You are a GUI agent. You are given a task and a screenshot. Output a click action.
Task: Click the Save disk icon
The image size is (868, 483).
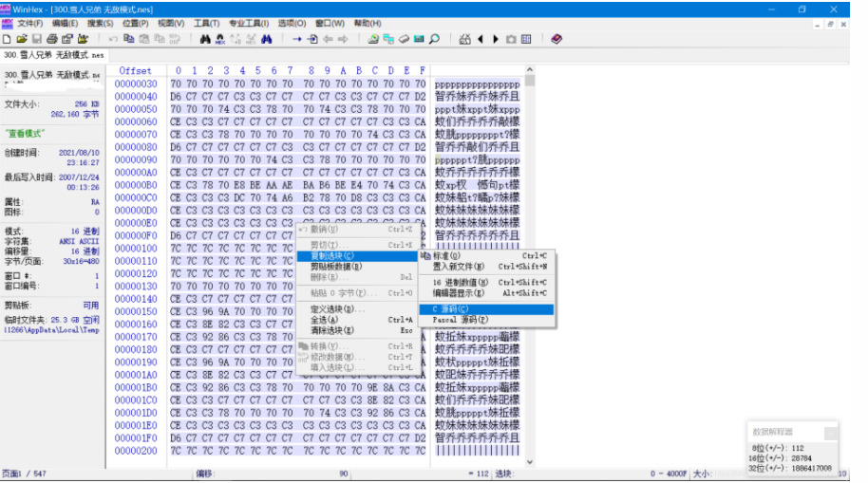36,39
